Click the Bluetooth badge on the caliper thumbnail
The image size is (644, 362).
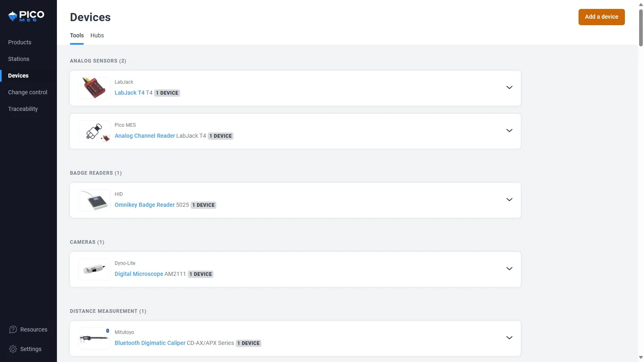(108, 331)
